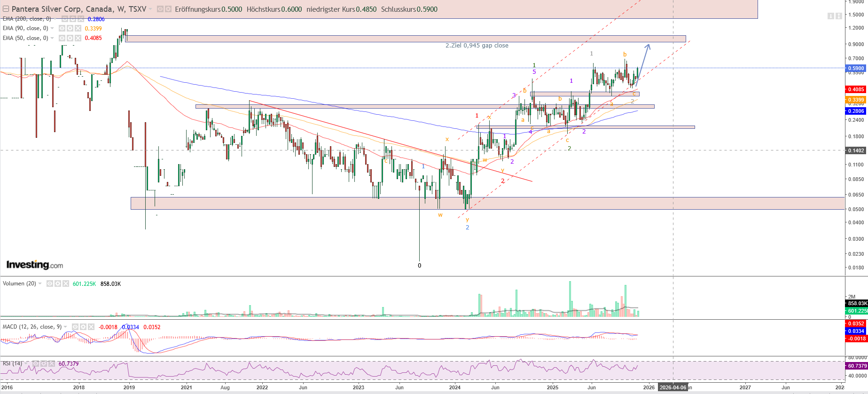The height and width of the screenshot is (394, 868).
Task: Collapse the legend using the minus box
Action: click(6, 9)
